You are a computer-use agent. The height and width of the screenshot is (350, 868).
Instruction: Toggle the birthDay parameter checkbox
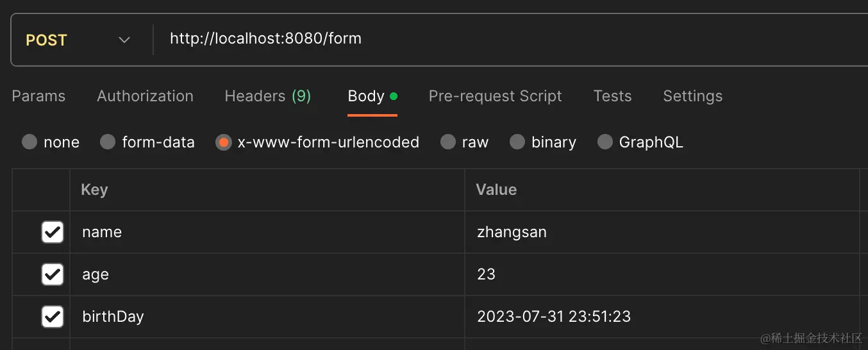[x=53, y=317]
